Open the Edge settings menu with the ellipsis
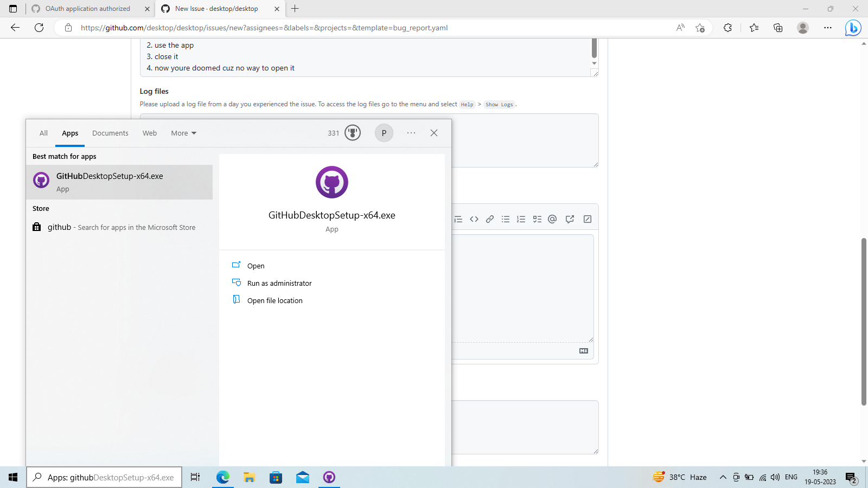The height and width of the screenshot is (488, 868). pos(828,28)
